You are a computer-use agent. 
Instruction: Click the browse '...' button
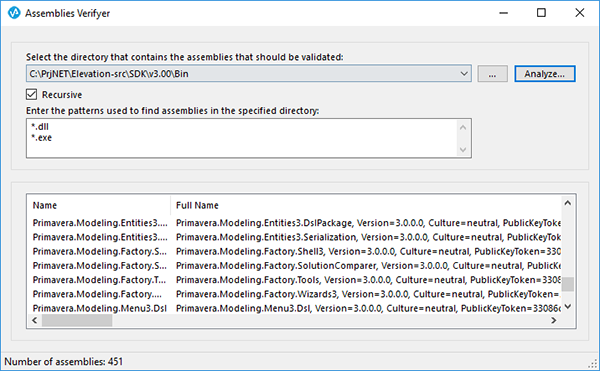(x=492, y=74)
